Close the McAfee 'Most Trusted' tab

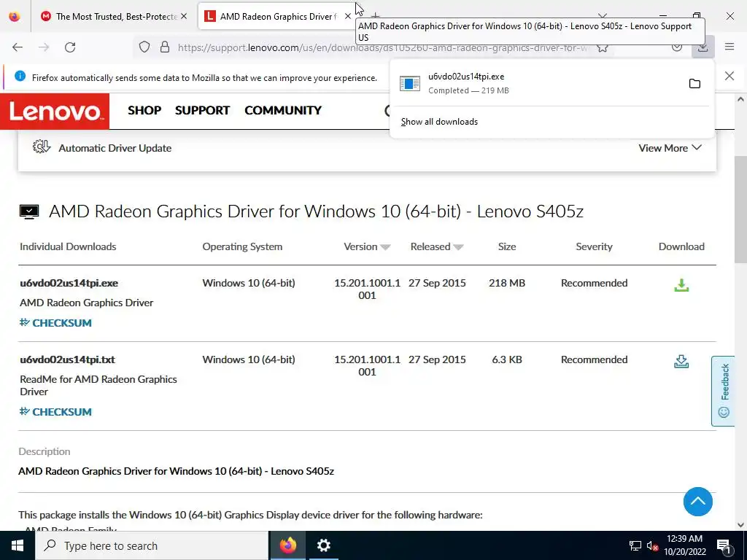(184, 16)
